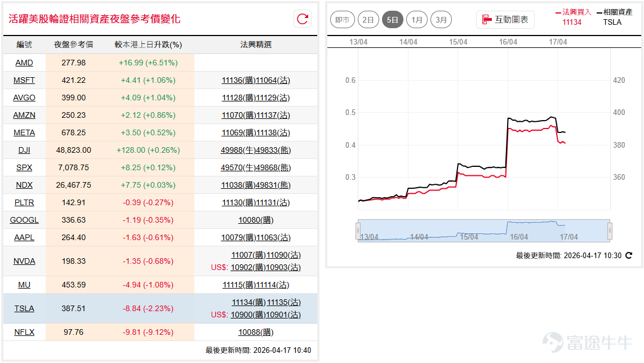The width and height of the screenshot is (644, 363).
Task: Open TSLA symbol link
Action: pos(24,308)
